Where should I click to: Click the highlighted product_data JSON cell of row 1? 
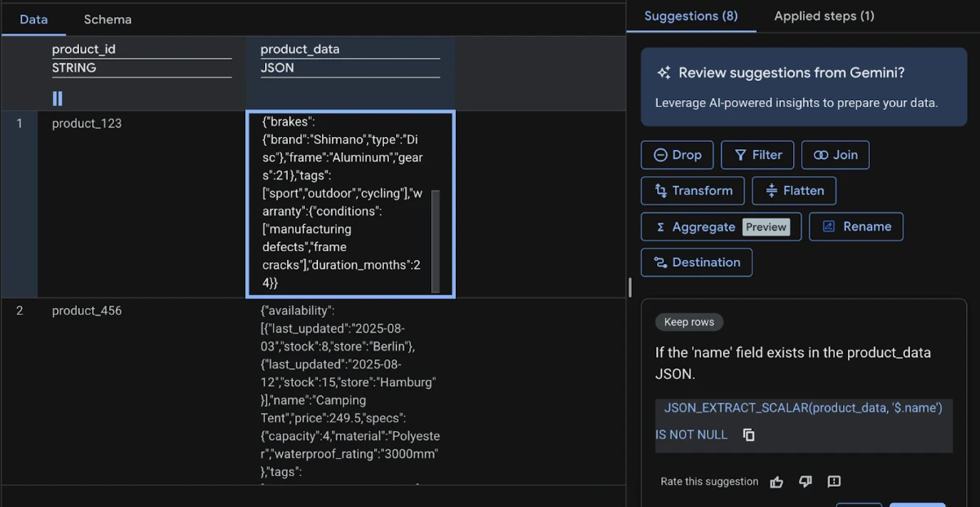[x=351, y=204]
